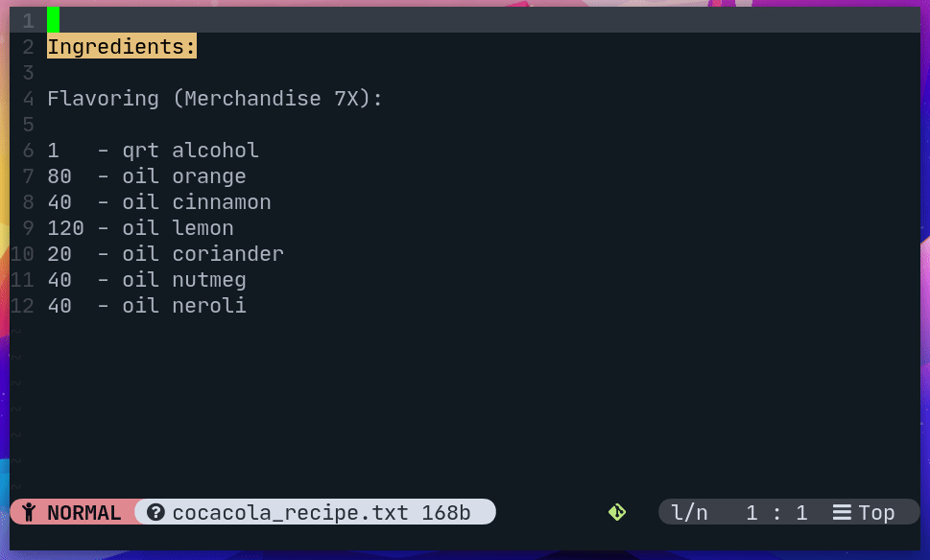Viewport: 930px width, 560px height.
Task: Select the NORMAL mode indicator
Action: point(72,512)
